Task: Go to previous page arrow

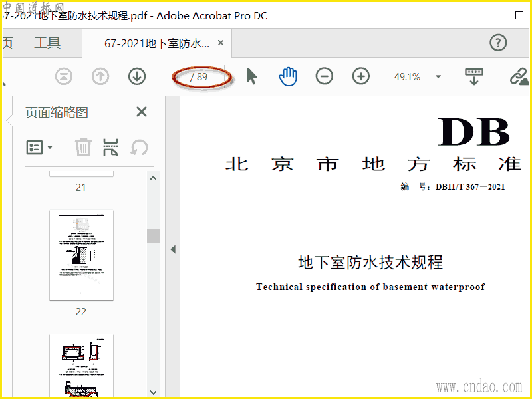Action: pyautogui.click(x=100, y=76)
